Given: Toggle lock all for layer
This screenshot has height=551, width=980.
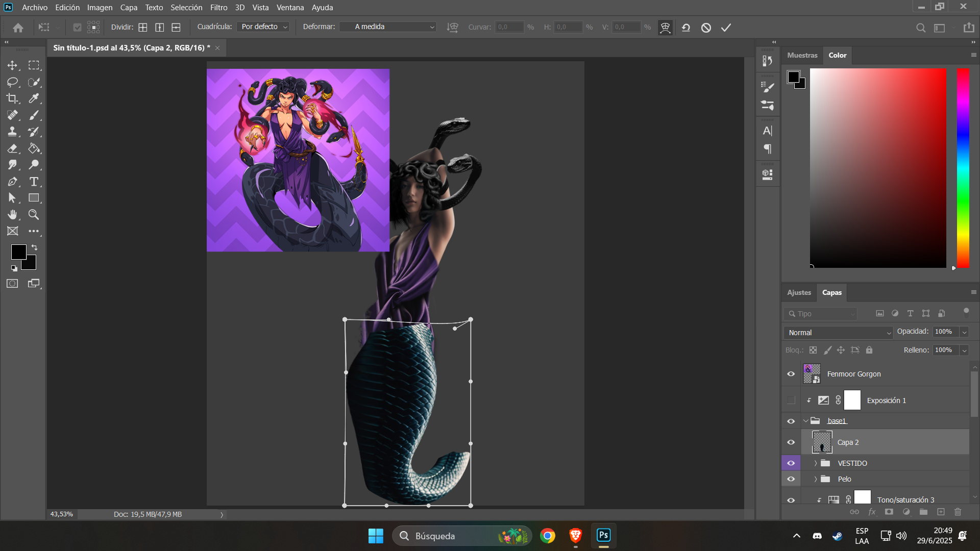Looking at the screenshot, I should 869,350.
